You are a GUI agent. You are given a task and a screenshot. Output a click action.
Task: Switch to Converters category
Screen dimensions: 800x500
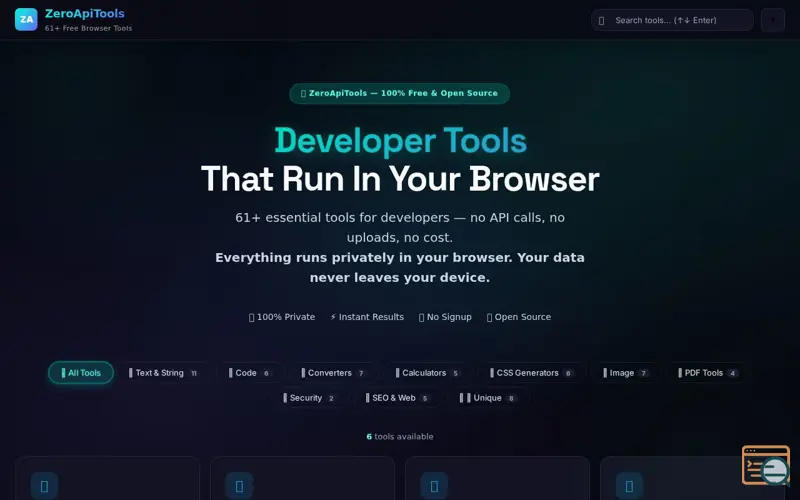click(333, 373)
